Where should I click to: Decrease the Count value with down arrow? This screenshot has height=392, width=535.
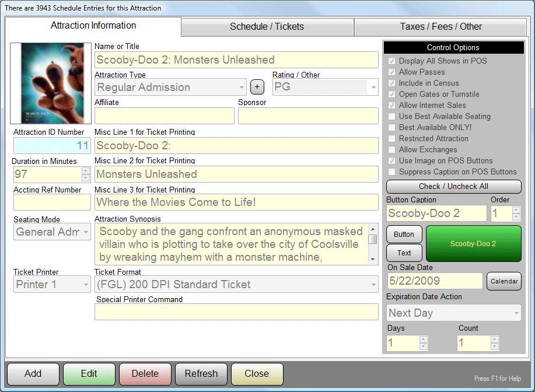pyautogui.click(x=495, y=346)
